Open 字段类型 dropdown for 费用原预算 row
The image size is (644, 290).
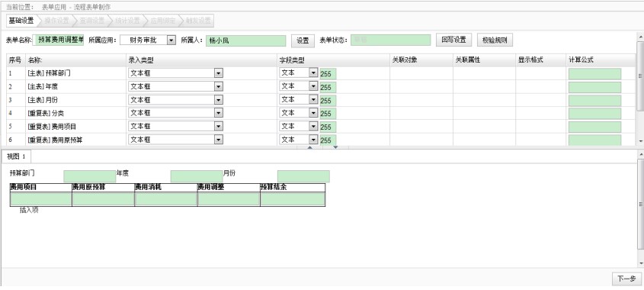pos(299,140)
